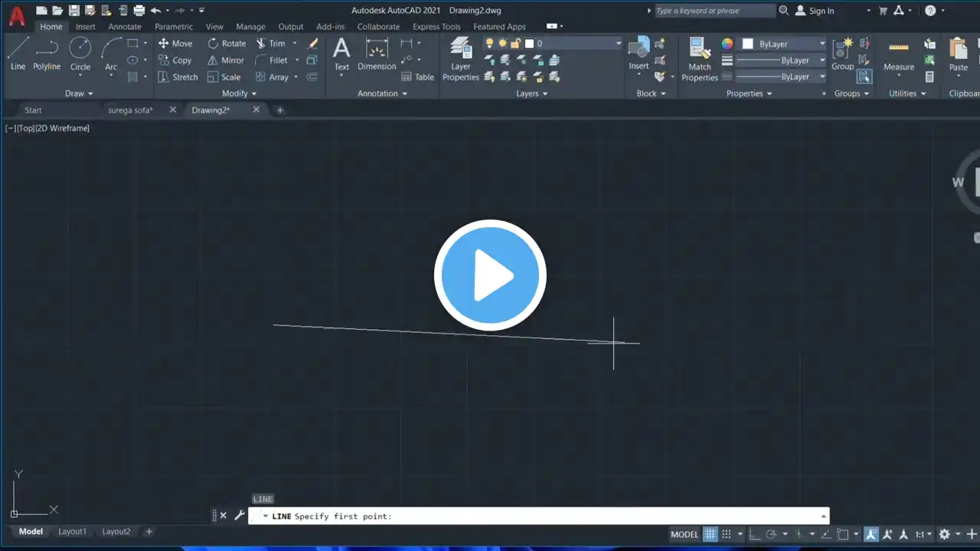Toggle drawing grid display in status bar
Viewport: 980px width, 551px height.
click(710, 534)
